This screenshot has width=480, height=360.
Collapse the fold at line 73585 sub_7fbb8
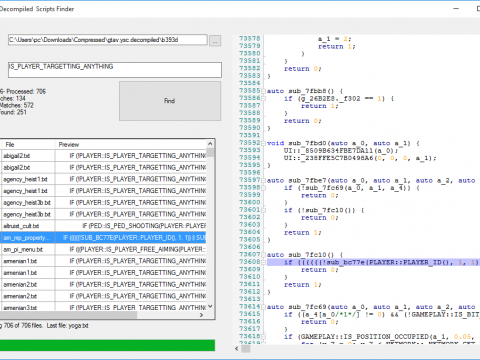264,91
